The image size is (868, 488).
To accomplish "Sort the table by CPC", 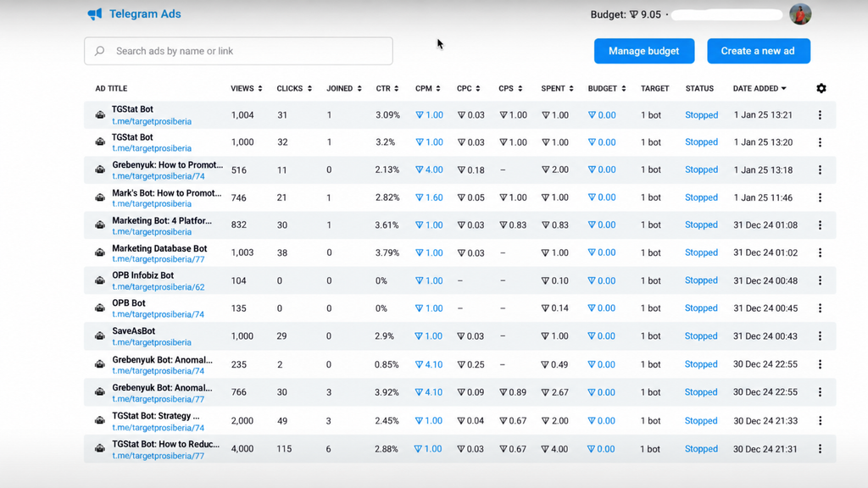I will point(468,88).
